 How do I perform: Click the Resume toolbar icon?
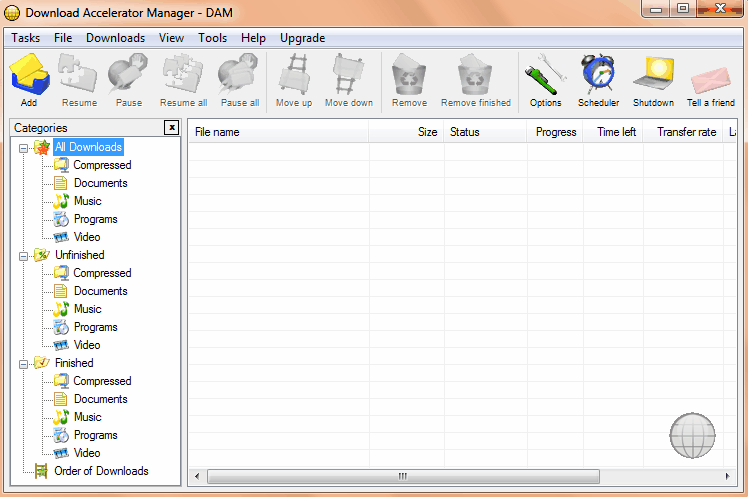click(x=78, y=73)
